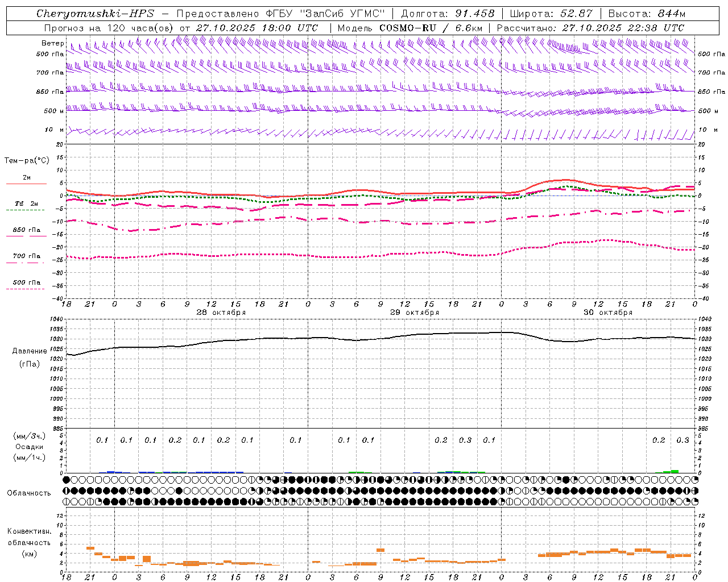Click the Конвективн. convective cloud label
Screen dimensions: 728x582
[29, 531]
